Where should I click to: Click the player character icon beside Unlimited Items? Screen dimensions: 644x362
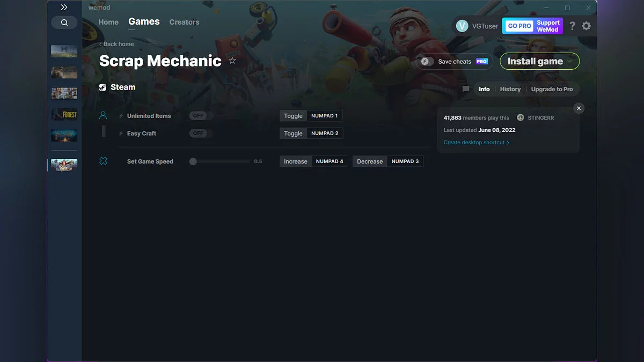103,114
